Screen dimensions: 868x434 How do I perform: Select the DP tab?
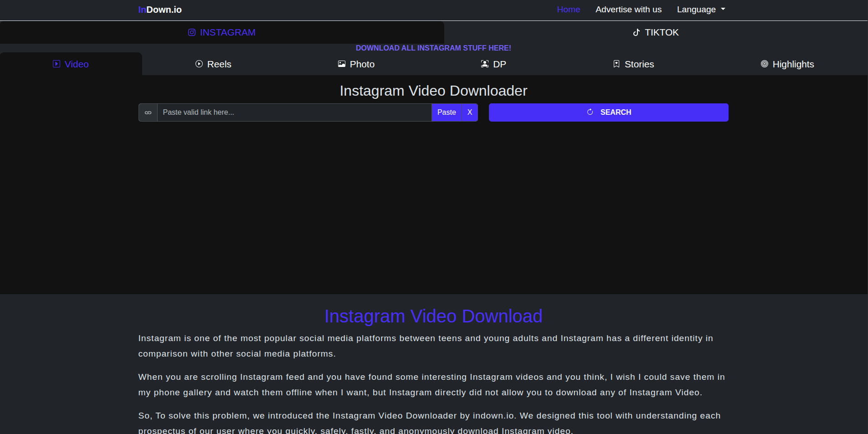pyautogui.click(x=493, y=64)
